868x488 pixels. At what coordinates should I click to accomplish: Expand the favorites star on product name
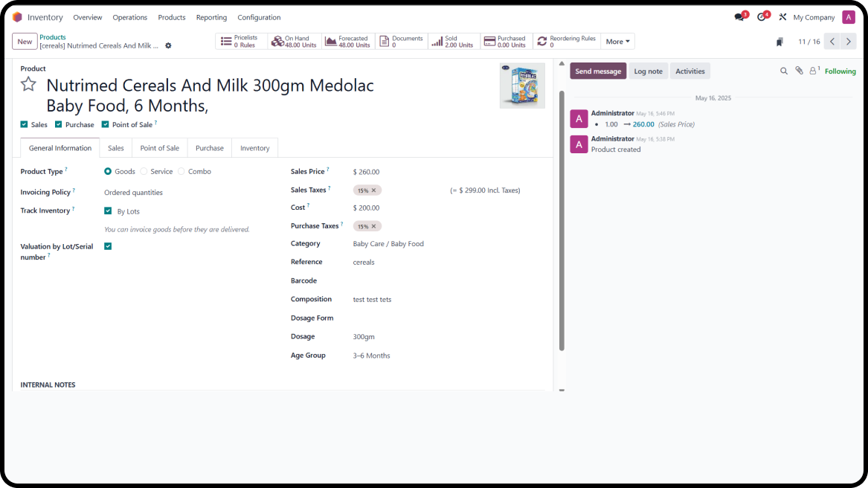click(x=28, y=86)
